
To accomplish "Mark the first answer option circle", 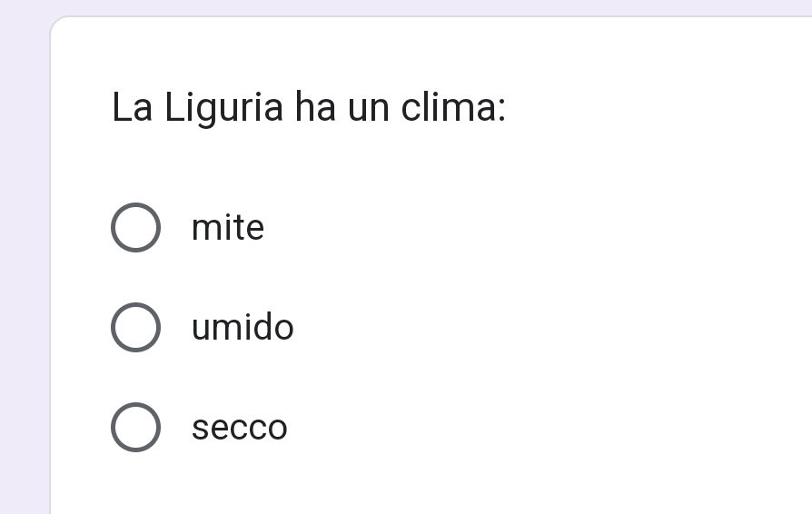I will (x=136, y=227).
